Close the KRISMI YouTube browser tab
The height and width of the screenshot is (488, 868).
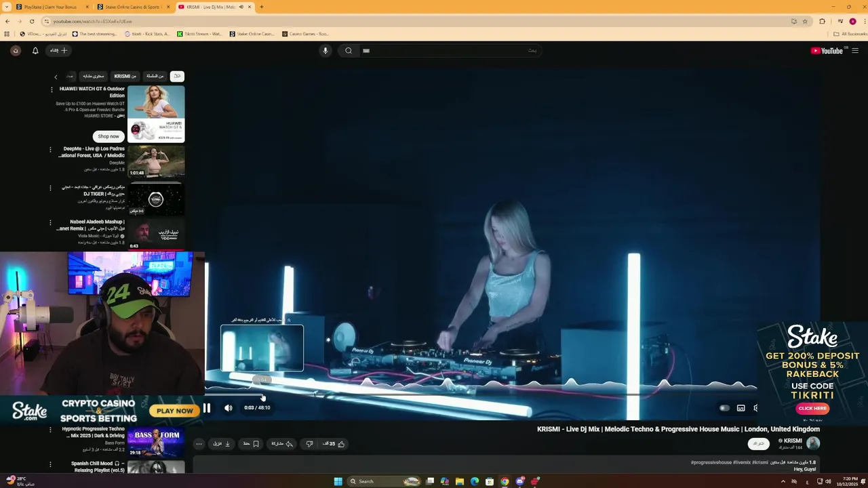pos(250,7)
